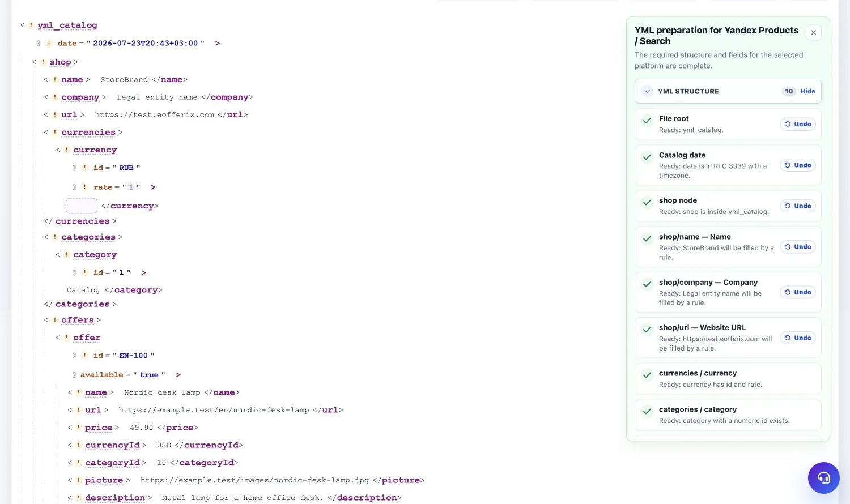Click the check icon for categories / category
This screenshot has height=504, width=850.
[x=647, y=411]
